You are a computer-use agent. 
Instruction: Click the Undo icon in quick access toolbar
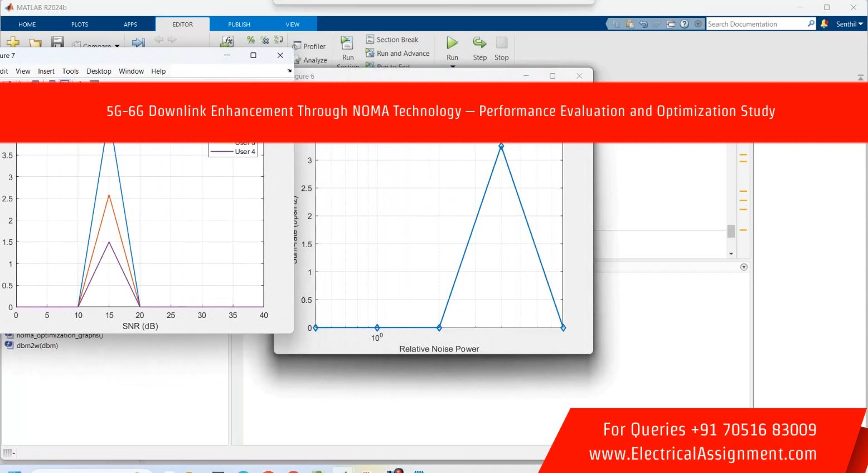tap(643, 24)
